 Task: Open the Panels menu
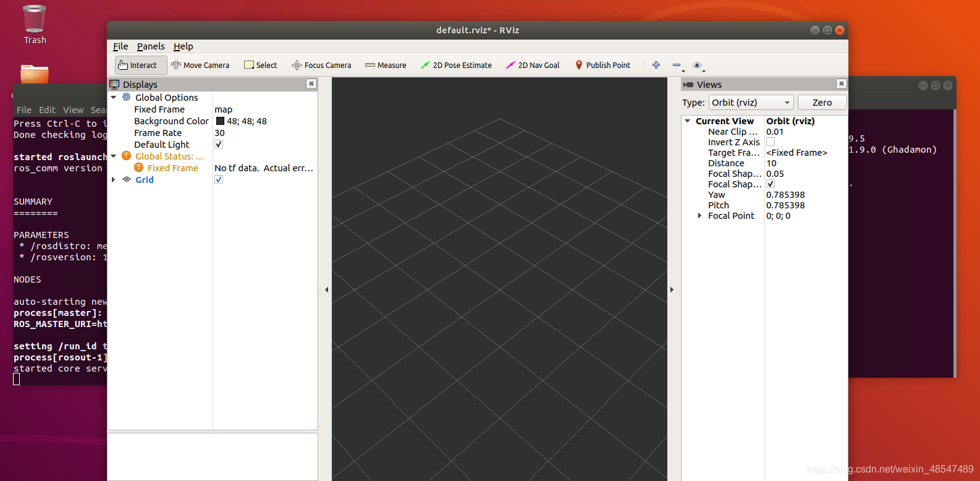[151, 46]
